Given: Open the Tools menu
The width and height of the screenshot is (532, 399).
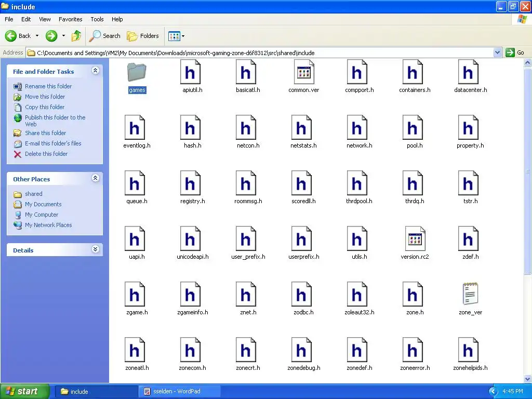Looking at the screenshot, I should (x=97, y=19).
